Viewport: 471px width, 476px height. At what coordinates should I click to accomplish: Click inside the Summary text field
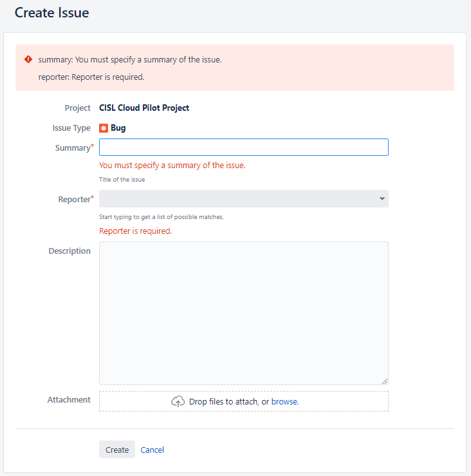pyautogui.click(x=243, y=148)
